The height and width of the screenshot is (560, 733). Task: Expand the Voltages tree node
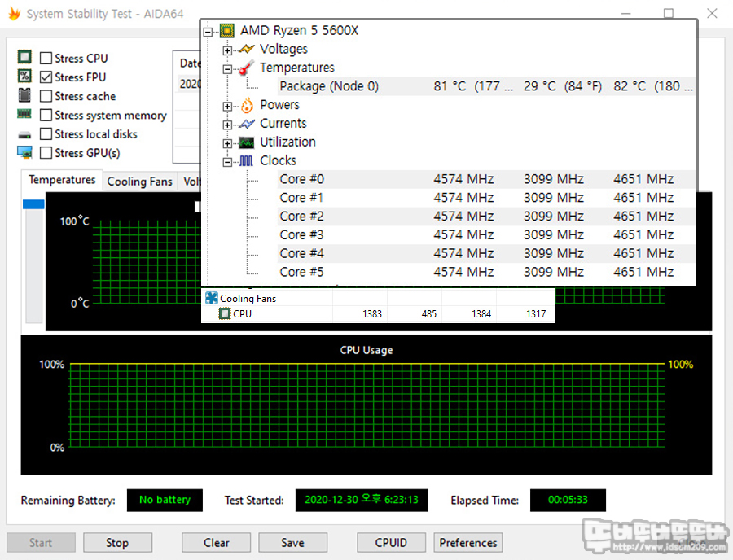[227, 50]
